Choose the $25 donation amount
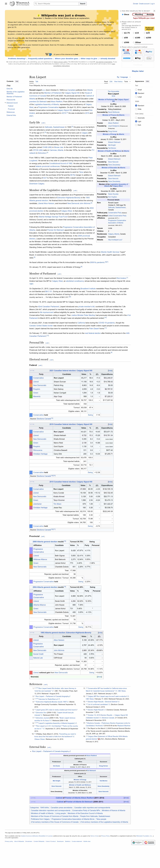 pos(147,33)
